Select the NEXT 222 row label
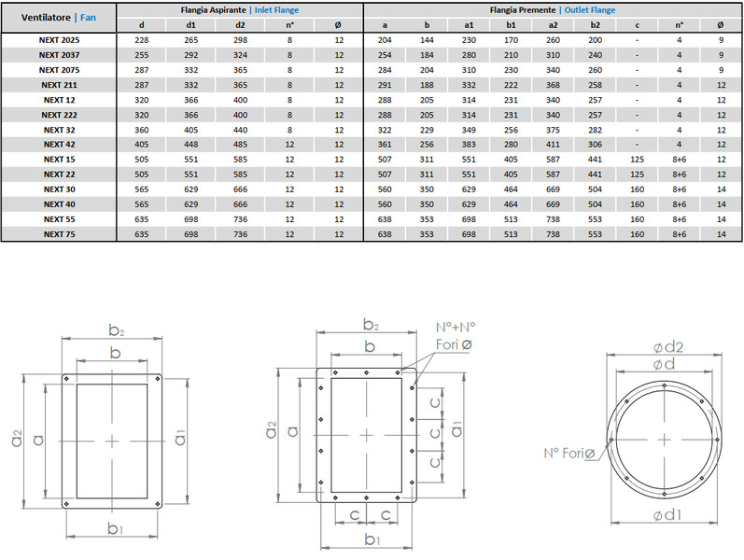The height and width of the screenshot is (560, 744). coord(59,115)
